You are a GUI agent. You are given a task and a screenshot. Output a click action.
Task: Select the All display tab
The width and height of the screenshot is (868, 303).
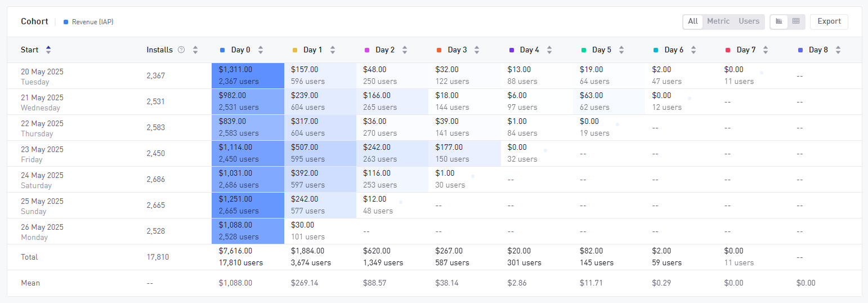(x=693, y=21)
